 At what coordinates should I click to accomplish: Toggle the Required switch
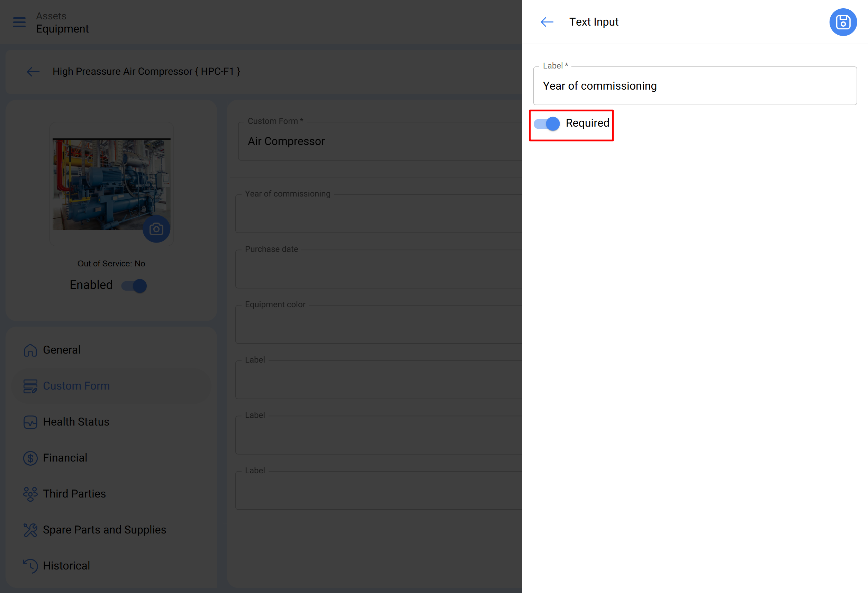[x=547, y=124]
